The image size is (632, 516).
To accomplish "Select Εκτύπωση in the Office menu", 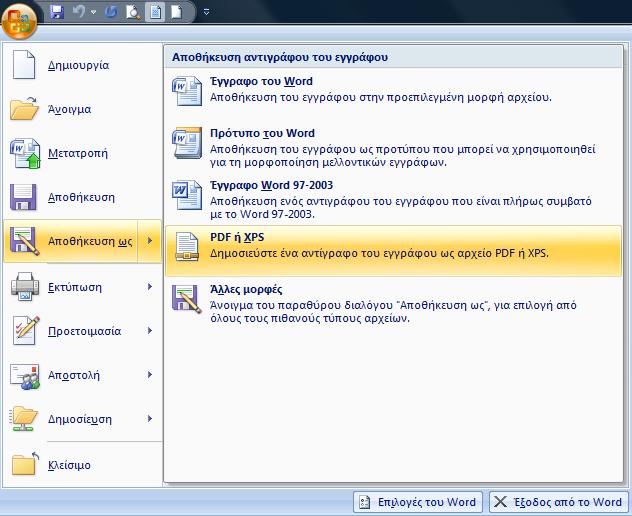I will [75, 287].
